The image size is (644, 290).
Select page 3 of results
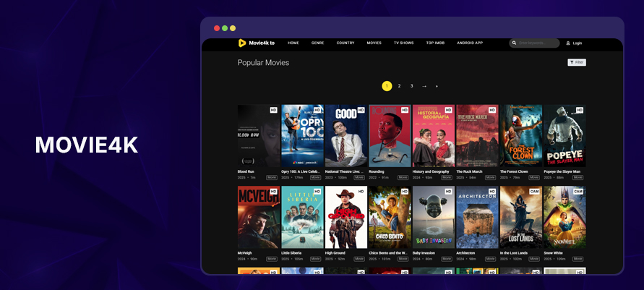click(x=411, y=86)
